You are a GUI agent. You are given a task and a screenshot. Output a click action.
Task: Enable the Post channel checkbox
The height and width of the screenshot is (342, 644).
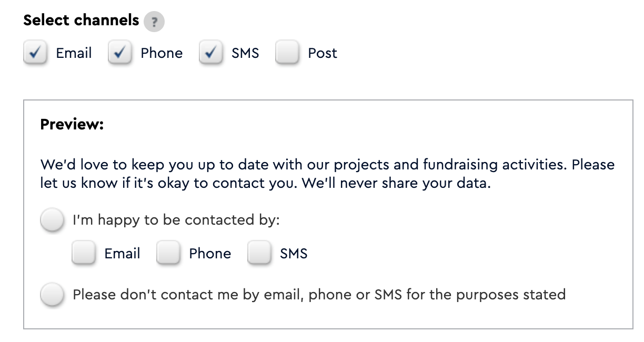(x=287, y=53)
